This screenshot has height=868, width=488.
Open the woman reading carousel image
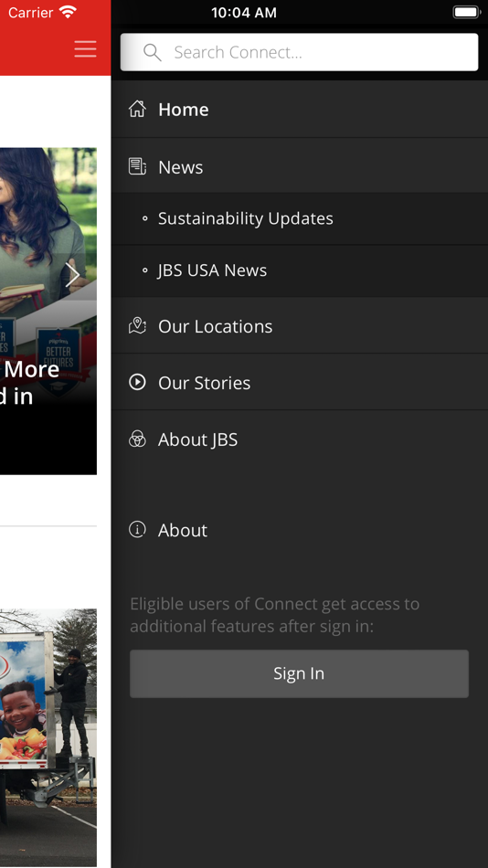pyautogui.click(x=48, y=311)
